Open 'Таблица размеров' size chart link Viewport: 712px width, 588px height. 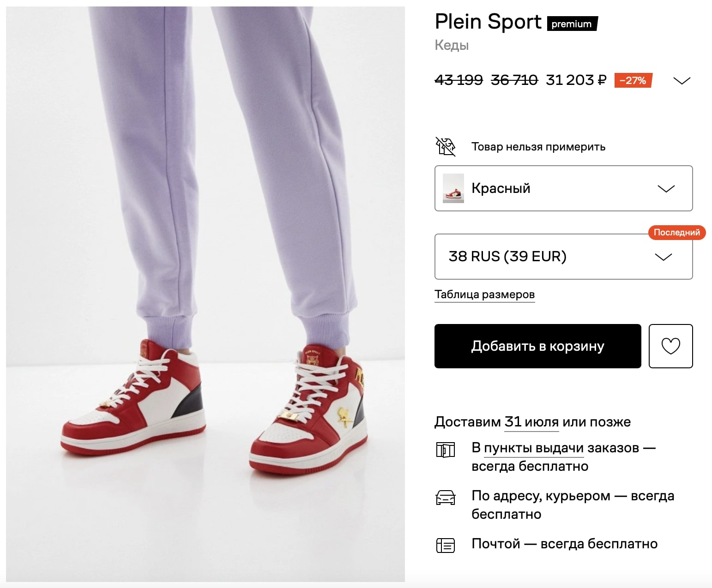(484, 294)
